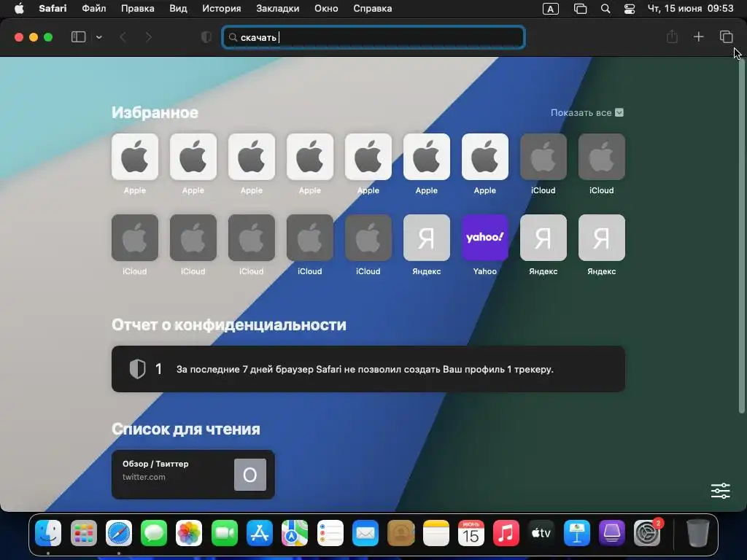Go forward to the next page
The image size is (747, 560).
coord(149,37)
